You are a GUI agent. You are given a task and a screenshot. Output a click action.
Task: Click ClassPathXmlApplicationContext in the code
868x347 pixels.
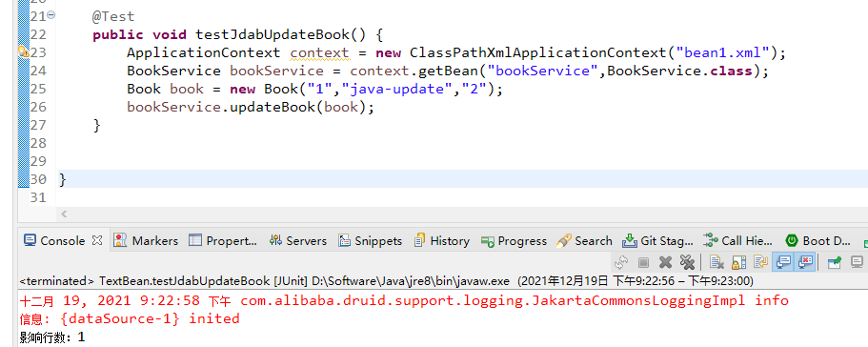pos(537,52)
